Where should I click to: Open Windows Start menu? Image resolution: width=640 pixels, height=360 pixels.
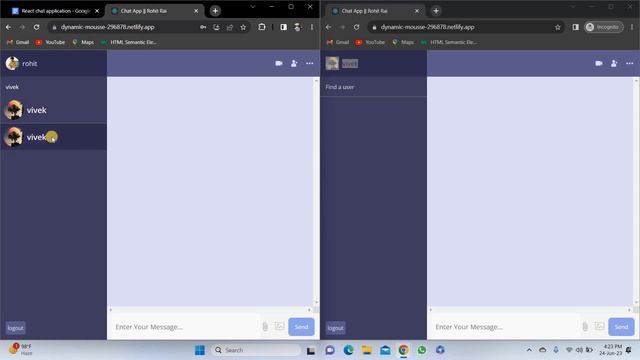coord(200,350)
